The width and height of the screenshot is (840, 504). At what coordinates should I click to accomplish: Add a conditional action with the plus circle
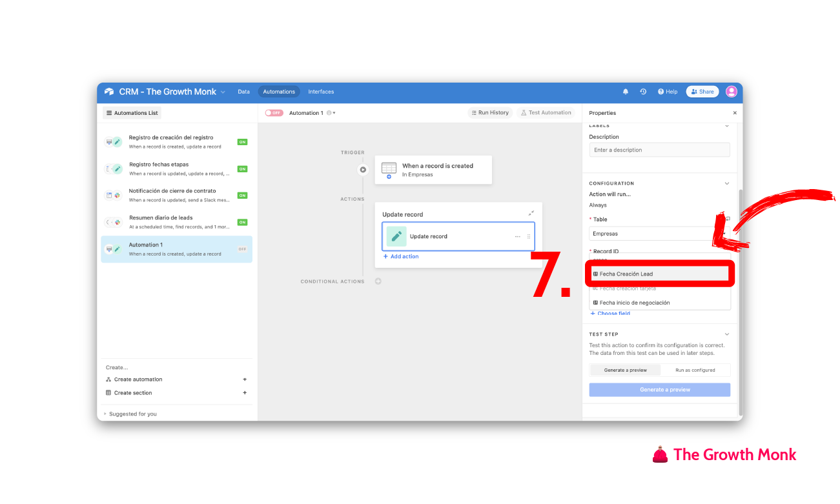(378, 281)
